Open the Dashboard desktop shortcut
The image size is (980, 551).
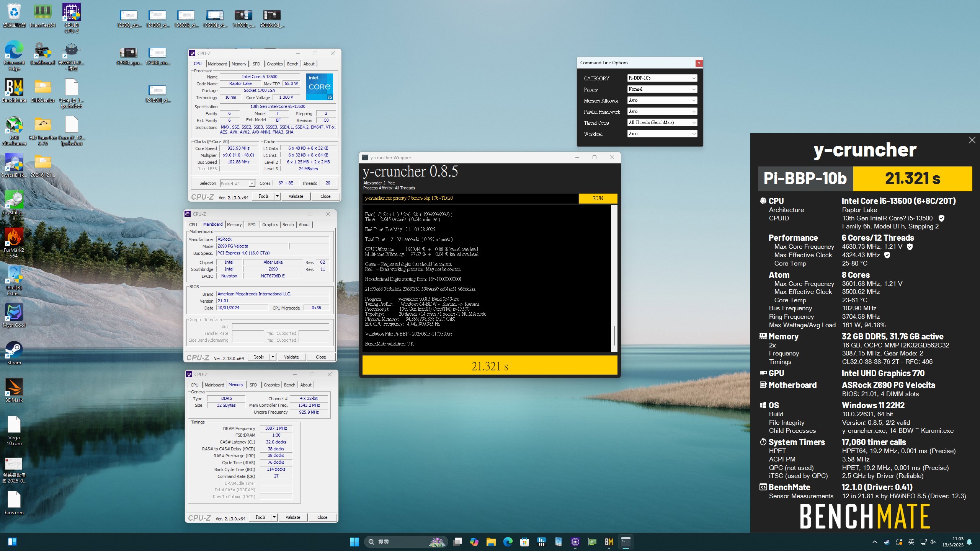[42, 53]
